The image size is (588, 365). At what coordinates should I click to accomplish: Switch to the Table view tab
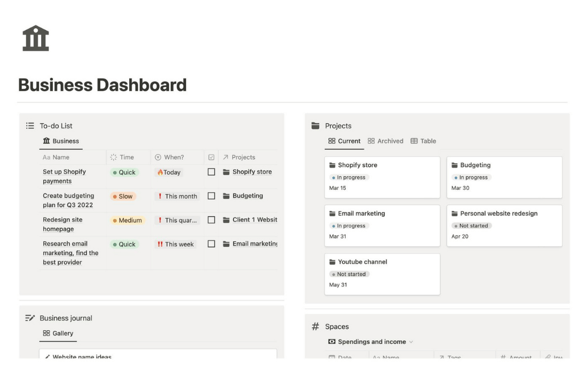point(423,141)
